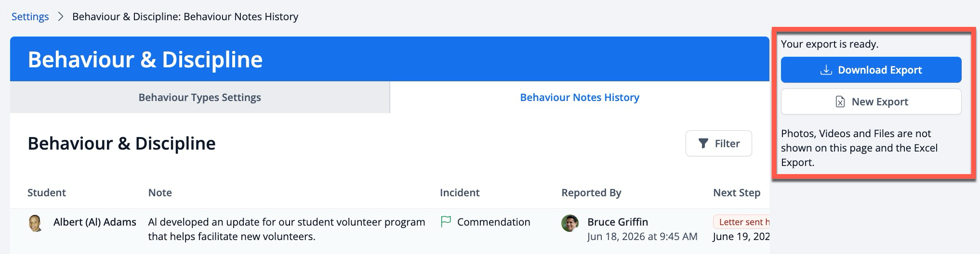980x254 pixels.
Task: Click the green Commendation flag icon
Action: point(446,222)
